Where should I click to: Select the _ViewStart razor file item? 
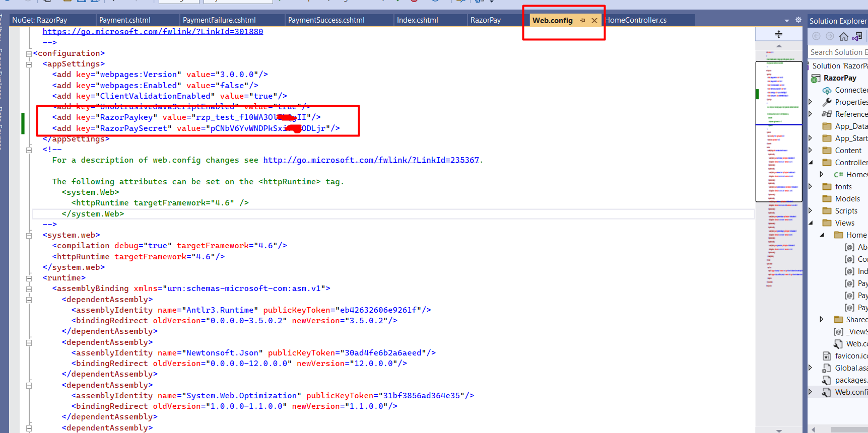pos(850,332)
